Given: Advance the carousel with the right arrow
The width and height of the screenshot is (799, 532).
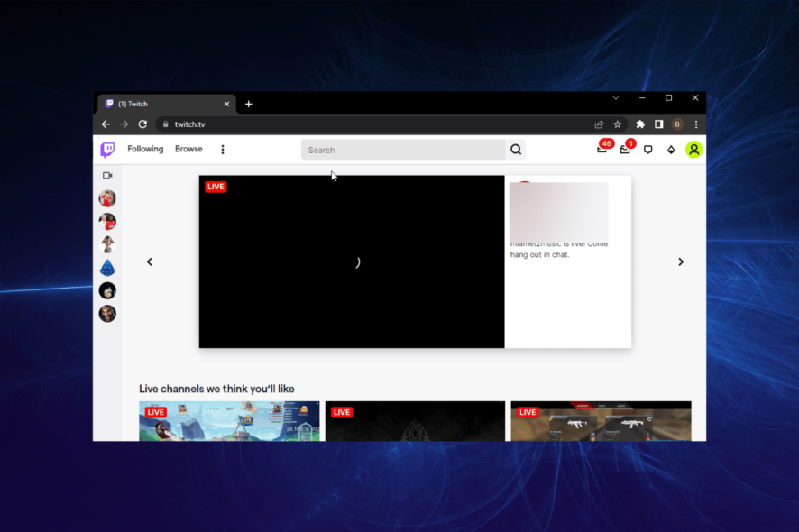Looking at the screenshot, I should pyautogui.click(x=681, y=261).
